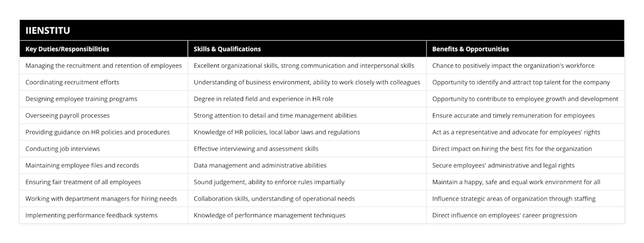The height and width of the screenshot is (243, 644).
Task: Click 'Ensure accurate and timely remuneration' cell
Action: pos(513,116)
